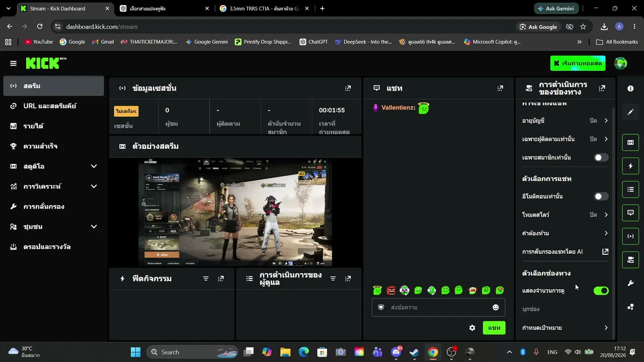The image size is (644, 362).
Task: Disable แสดงจำนวนการดู switch
Action: point(601,291)
